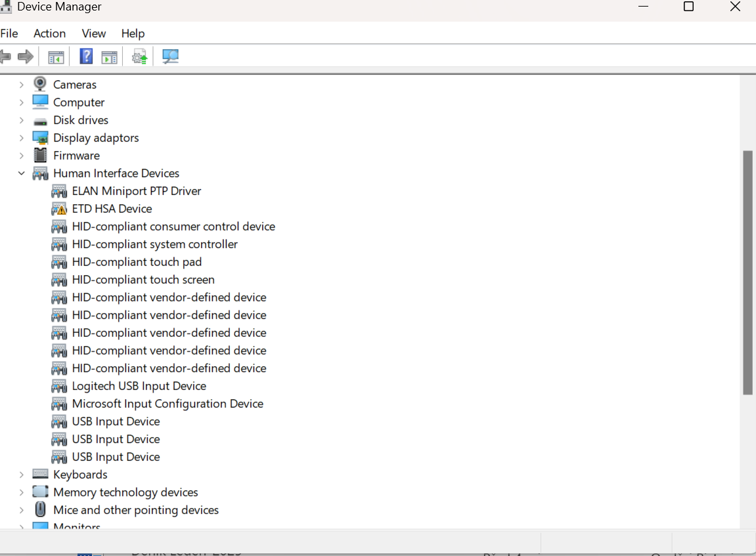Expand Mice and other pointing devices

(21, 510)
